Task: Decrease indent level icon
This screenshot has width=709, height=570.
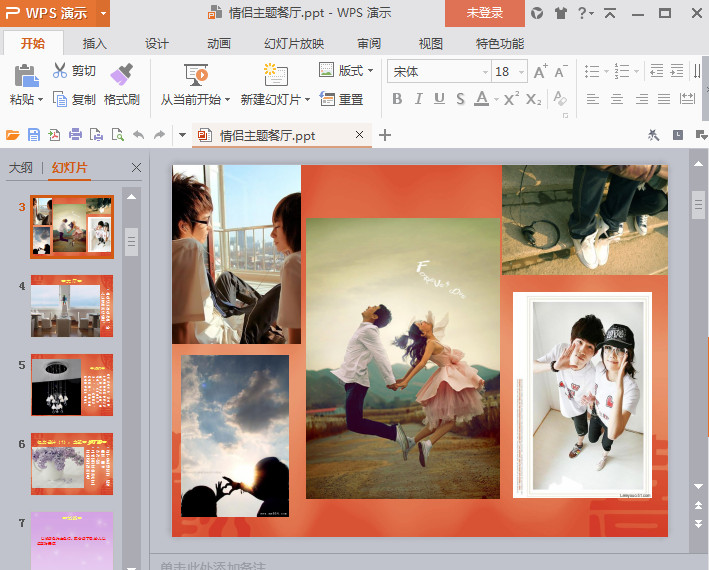Action: [x=656, y=71]
